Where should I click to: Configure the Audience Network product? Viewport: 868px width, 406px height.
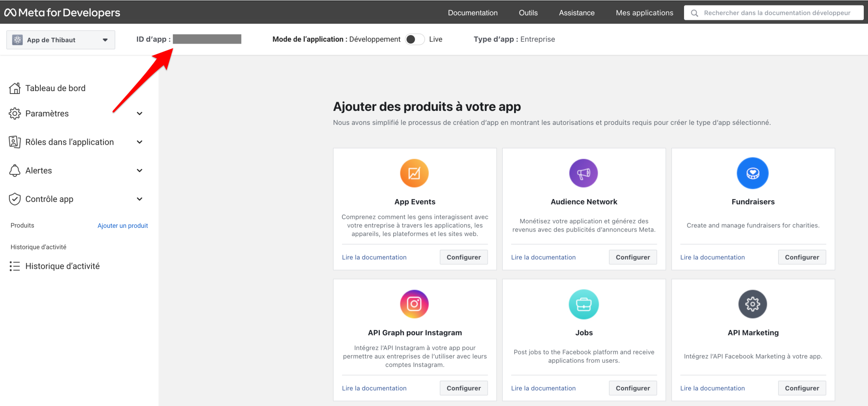click(633, 257)
